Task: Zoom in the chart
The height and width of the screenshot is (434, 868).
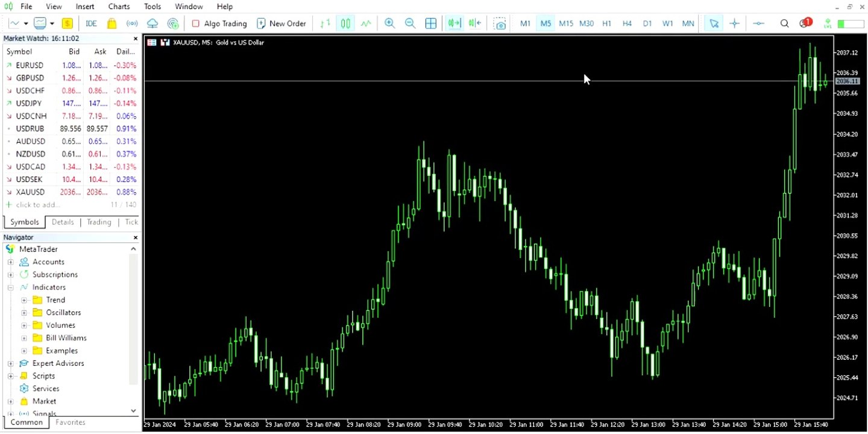Action: (390, 24)
